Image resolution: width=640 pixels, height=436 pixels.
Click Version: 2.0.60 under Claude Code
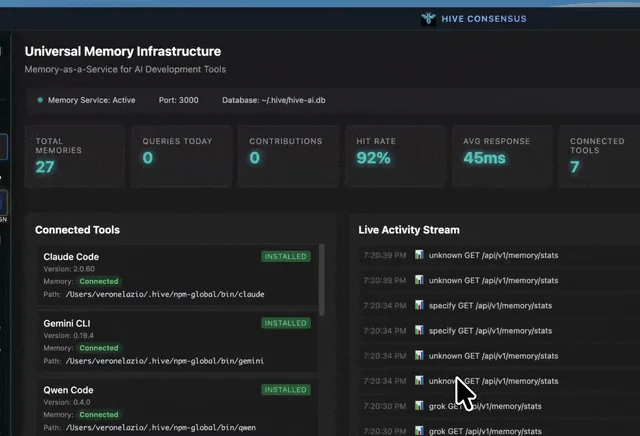pyautogui.click(x=69, y=269)
